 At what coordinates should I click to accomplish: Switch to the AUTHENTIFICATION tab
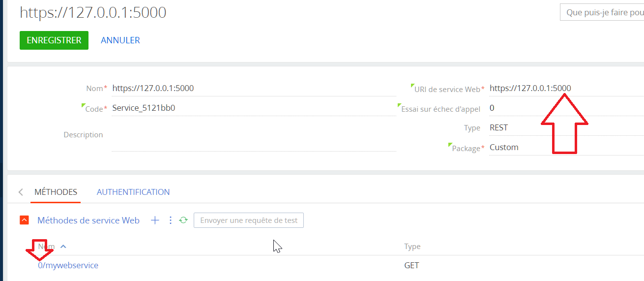coord(133,192)
